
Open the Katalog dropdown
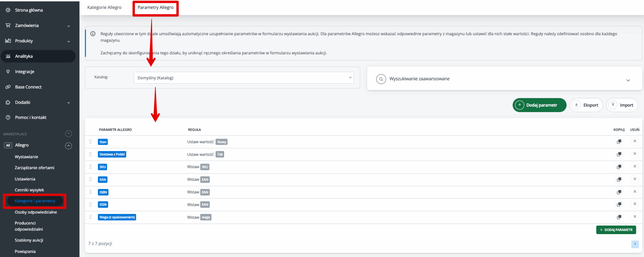click(x=244, y=78)
